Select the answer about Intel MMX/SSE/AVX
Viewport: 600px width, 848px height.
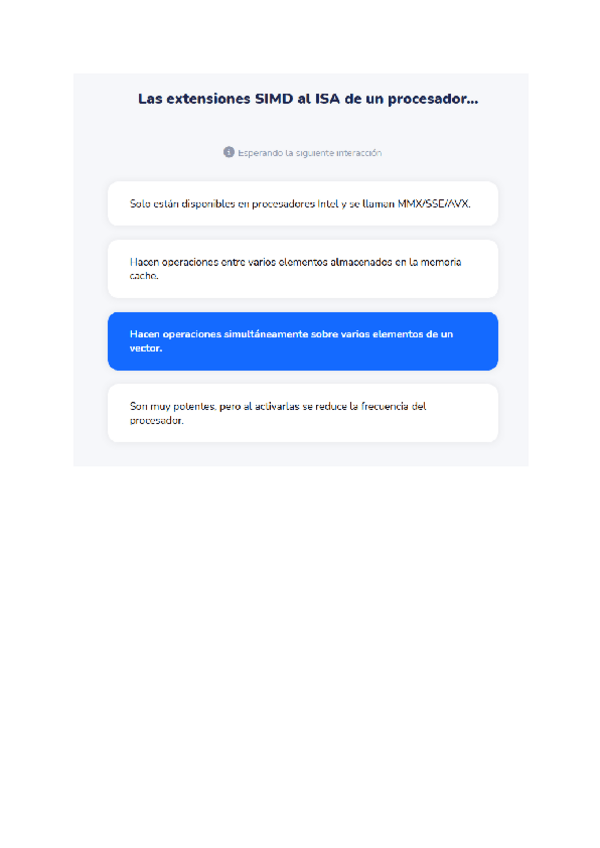303,203
